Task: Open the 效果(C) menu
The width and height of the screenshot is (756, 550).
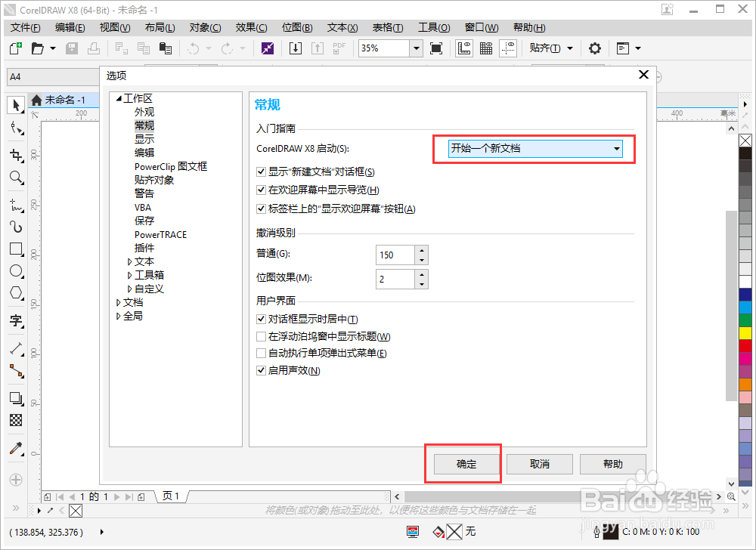Action: tap(251, 28)
